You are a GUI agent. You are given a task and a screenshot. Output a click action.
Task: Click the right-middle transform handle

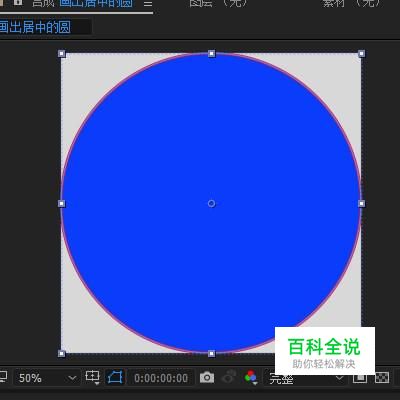pyautogui.click(x=362, y=203)
